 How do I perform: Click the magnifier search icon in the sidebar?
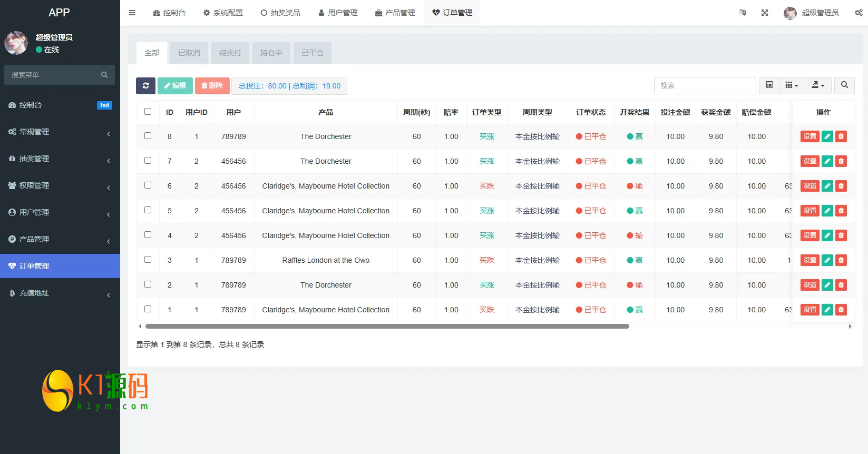[x=104, y=75]
